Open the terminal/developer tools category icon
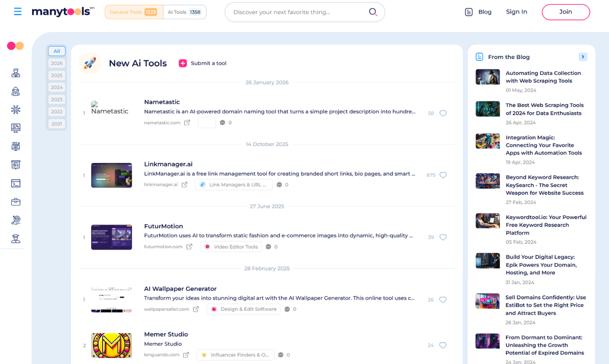 click(15, 183)
